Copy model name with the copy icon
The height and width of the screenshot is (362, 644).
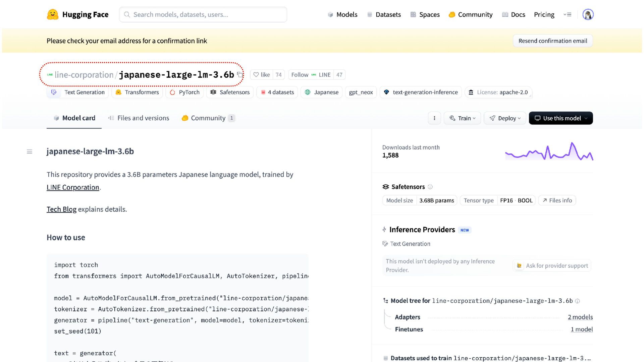coord(240,75)
